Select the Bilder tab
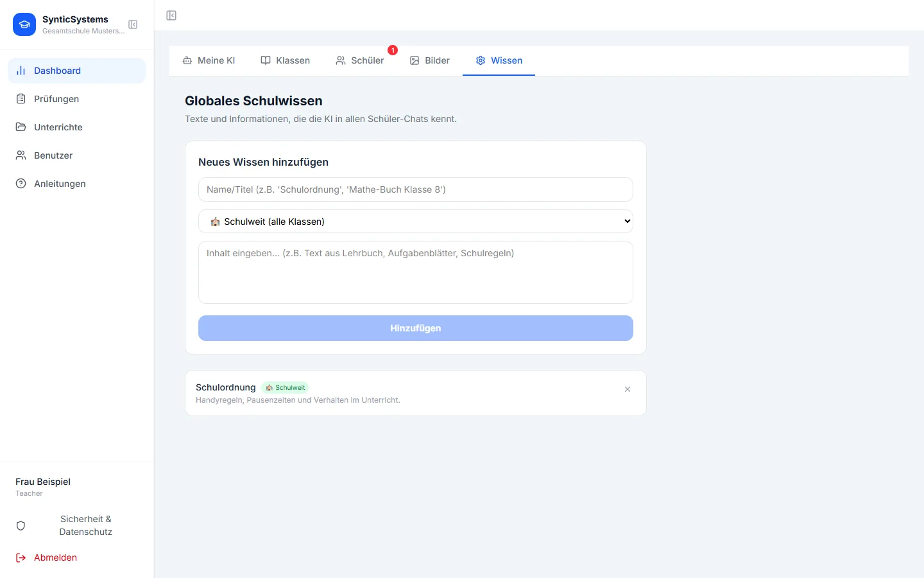This screenshot has width=924, height=578. click(x=430, y=60)
